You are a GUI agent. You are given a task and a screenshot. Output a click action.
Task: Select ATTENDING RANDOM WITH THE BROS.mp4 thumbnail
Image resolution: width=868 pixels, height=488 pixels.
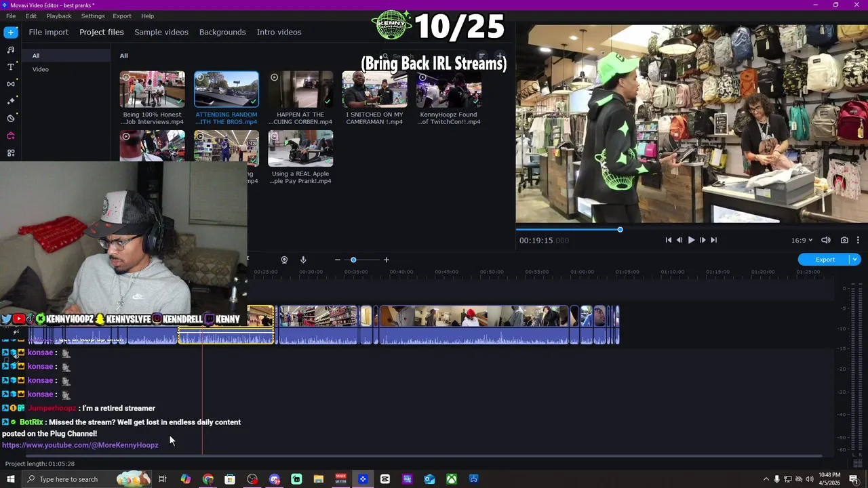click(x=226, y=89)
